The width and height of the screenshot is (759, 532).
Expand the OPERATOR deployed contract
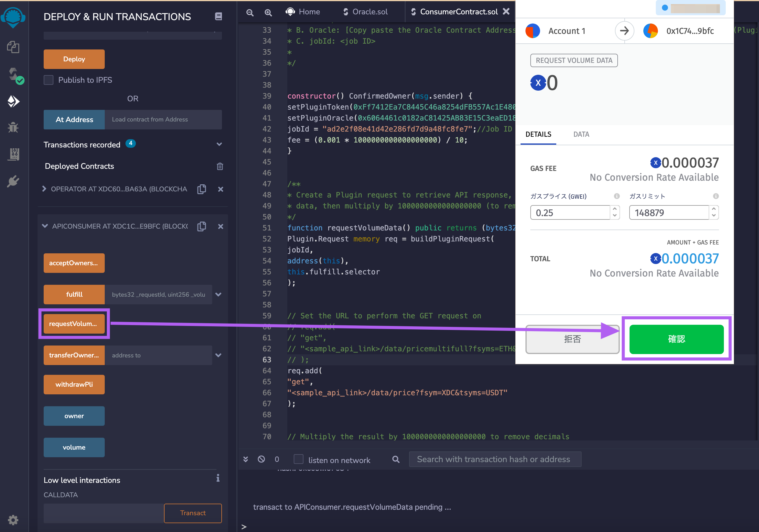pyautogui.click(x=45, y=189)
